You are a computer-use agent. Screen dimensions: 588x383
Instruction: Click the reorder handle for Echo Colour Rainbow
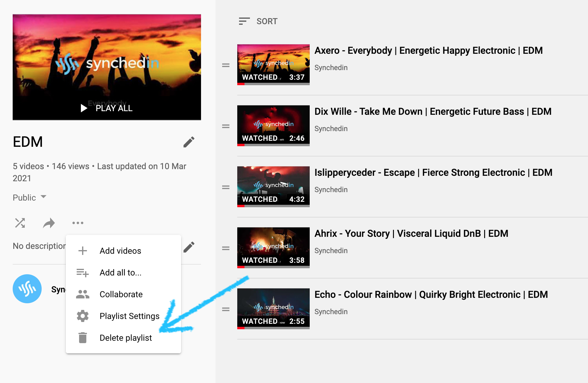[226, 309]
